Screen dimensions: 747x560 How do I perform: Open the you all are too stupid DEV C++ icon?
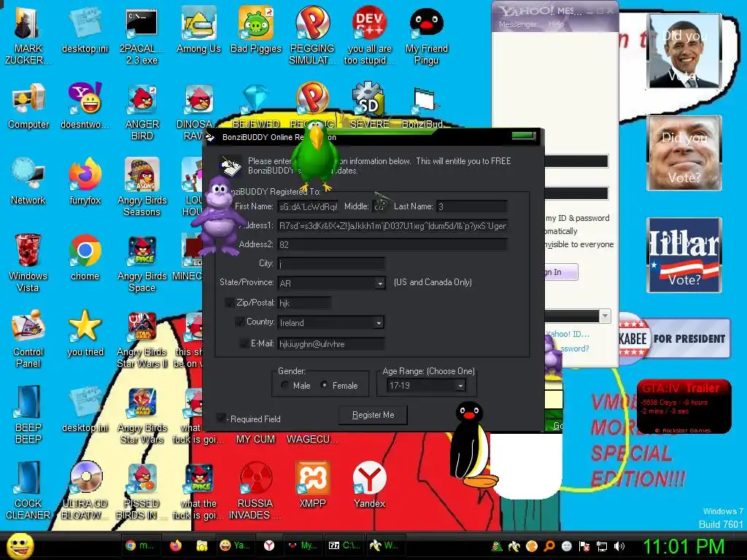370,35
